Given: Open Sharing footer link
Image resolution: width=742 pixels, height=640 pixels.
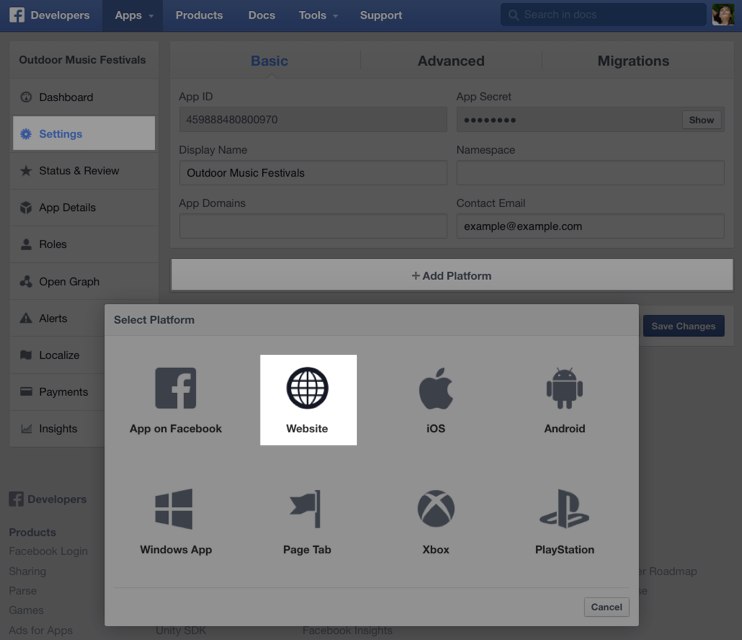Looking at the screenshot, I should (27, 571).
